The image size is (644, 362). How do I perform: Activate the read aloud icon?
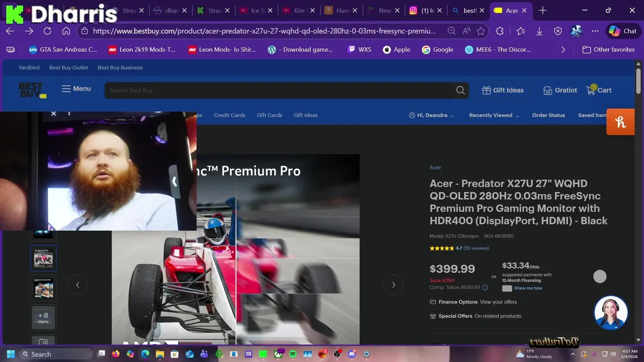466,31
